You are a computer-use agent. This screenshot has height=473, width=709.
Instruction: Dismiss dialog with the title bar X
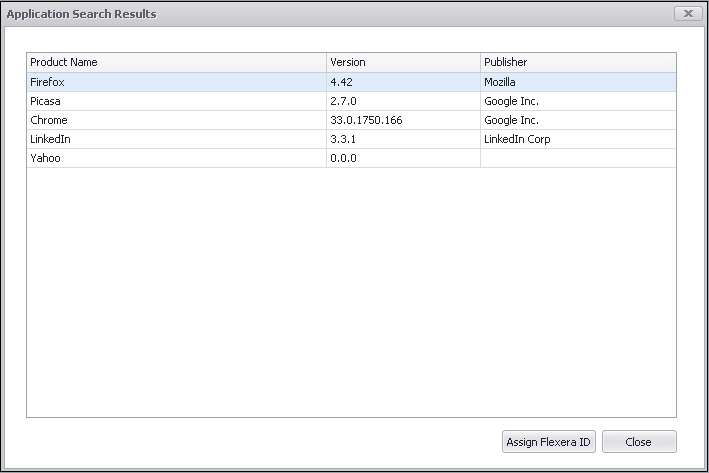(687, 14)
